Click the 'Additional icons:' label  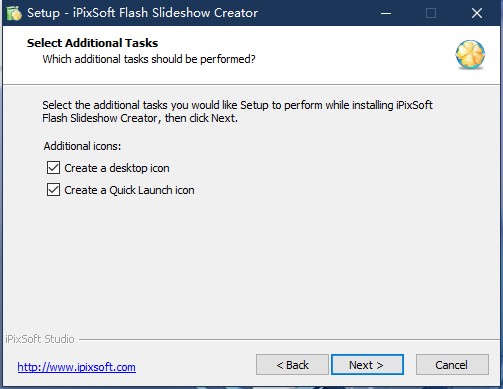(82, 146)
